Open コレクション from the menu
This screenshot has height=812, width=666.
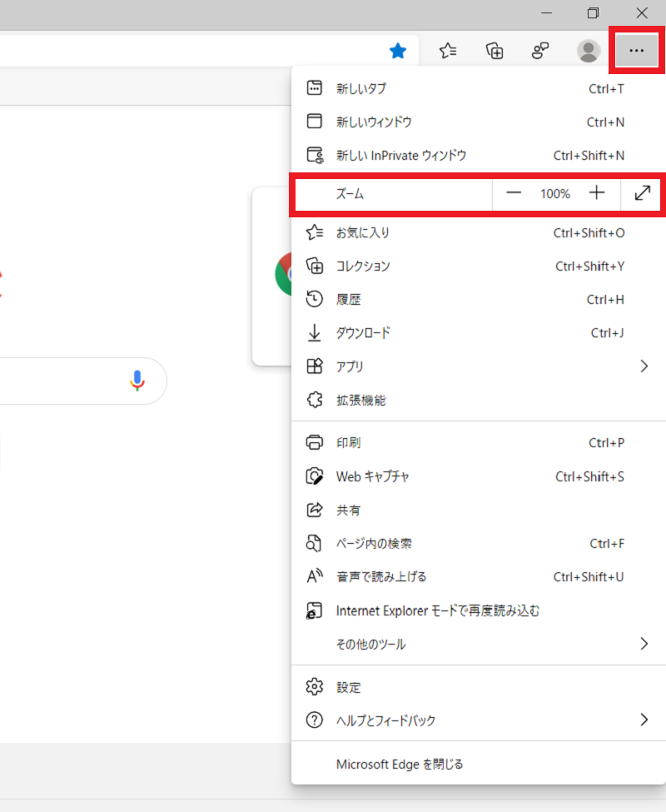[x=479, y=267]
